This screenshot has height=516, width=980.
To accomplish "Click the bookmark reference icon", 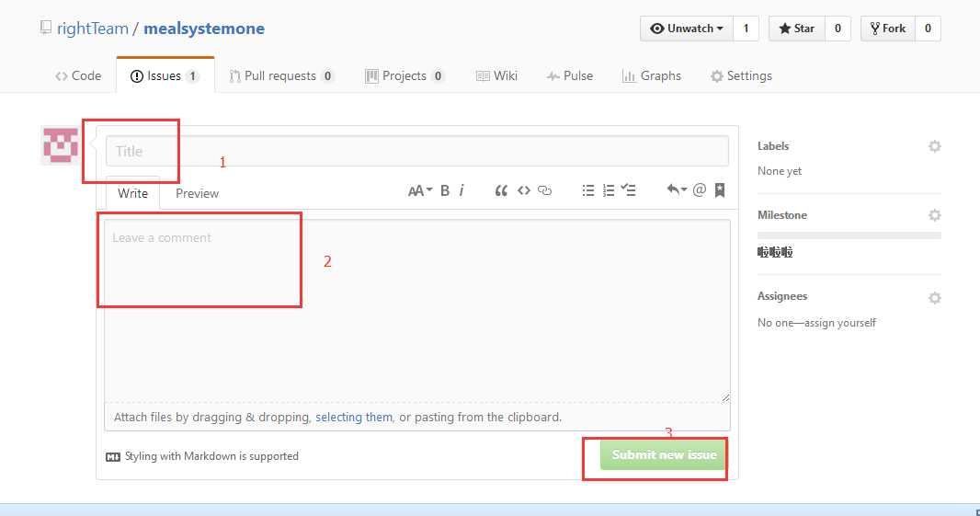I will pos(720,190).
